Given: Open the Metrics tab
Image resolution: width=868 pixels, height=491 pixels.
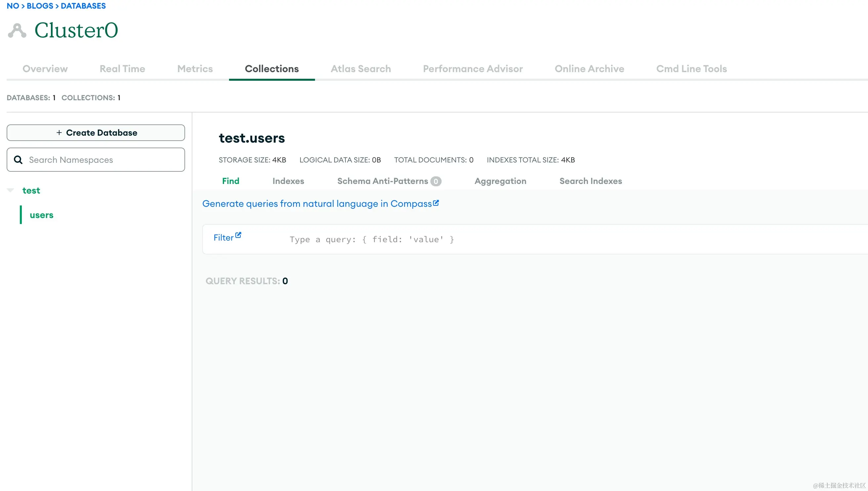Looking at the screenshot, I should 195,69.
